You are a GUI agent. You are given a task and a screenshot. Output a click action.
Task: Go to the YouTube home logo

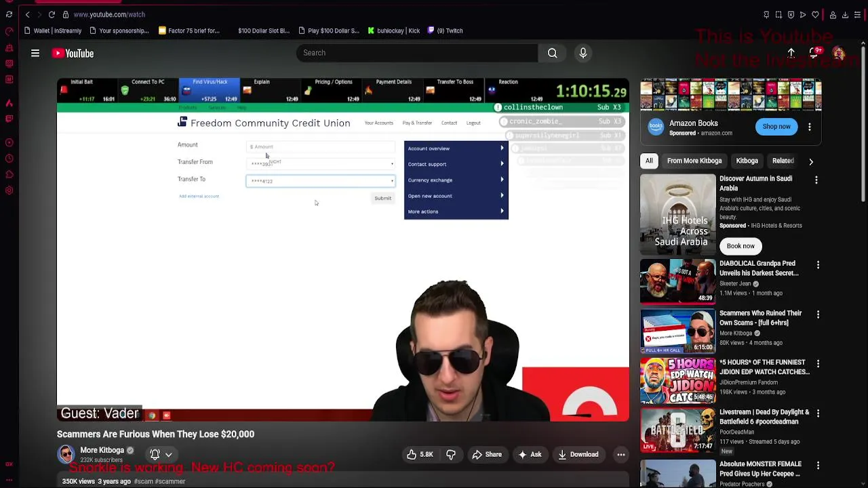[73, 53]
